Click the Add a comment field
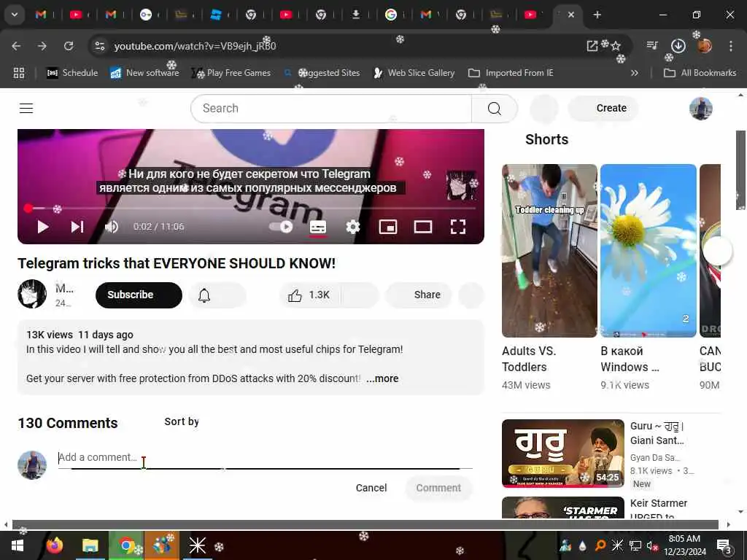Viewport: 747px width, 560px height. [265, 458]
